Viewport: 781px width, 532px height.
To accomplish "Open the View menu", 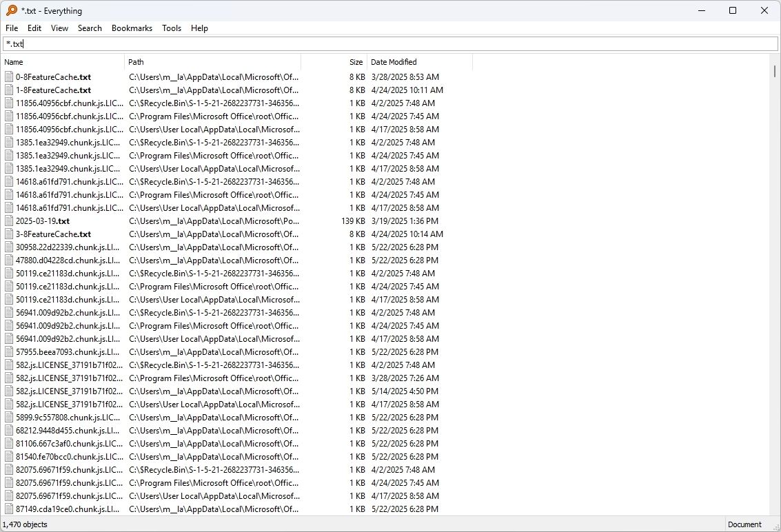I will (x=59, y=28).
